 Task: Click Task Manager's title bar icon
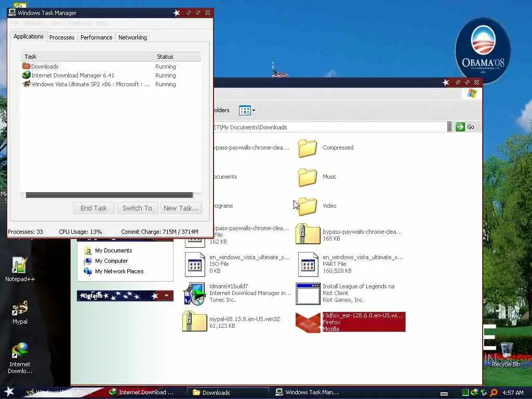coord(12,12)
